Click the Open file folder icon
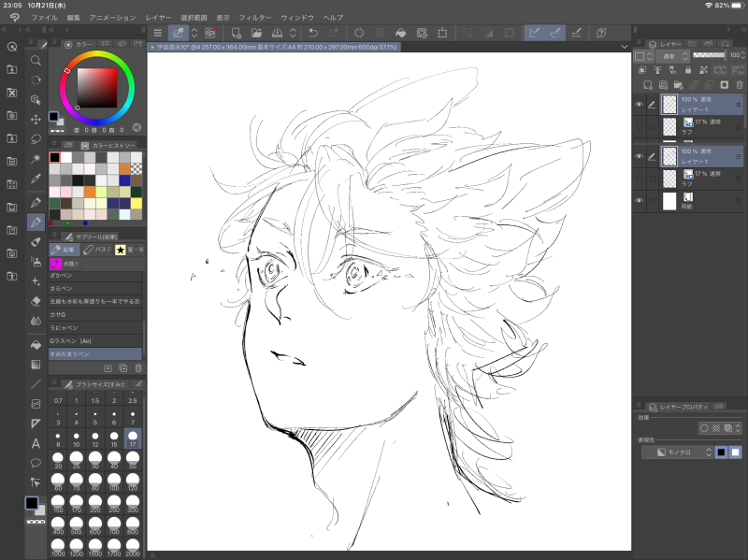 tap(256, 33)
